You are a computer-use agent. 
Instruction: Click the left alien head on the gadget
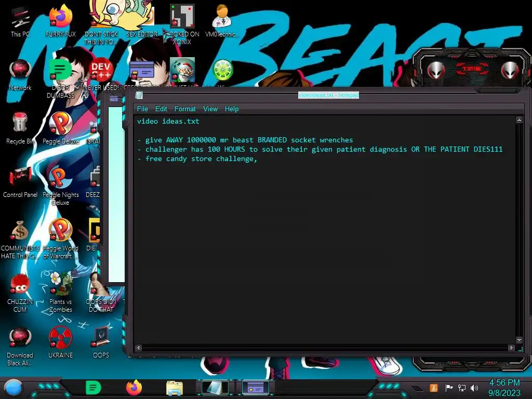(436, 70)
